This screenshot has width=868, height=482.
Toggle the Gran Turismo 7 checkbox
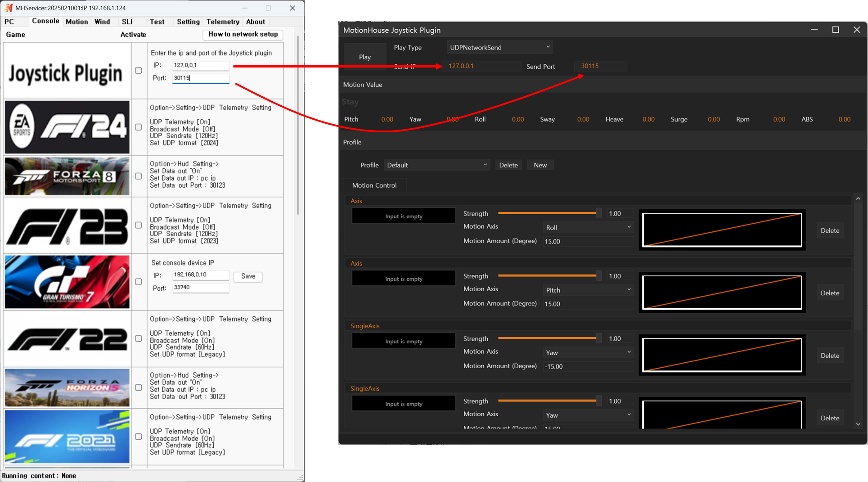139,282
